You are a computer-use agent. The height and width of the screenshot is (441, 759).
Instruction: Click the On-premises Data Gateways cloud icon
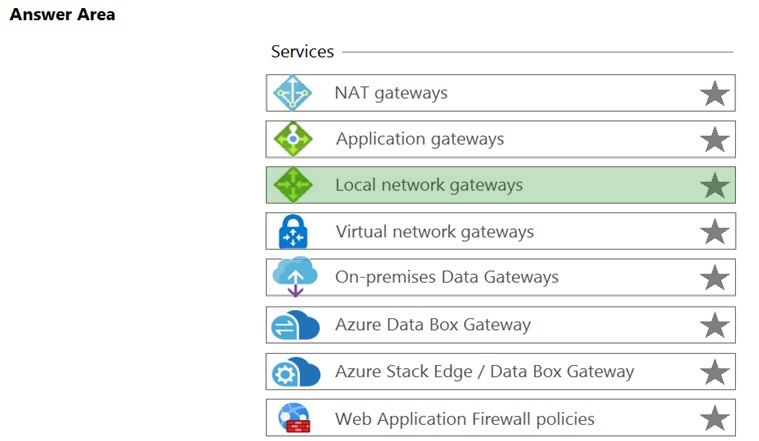(x=294, y=277)
